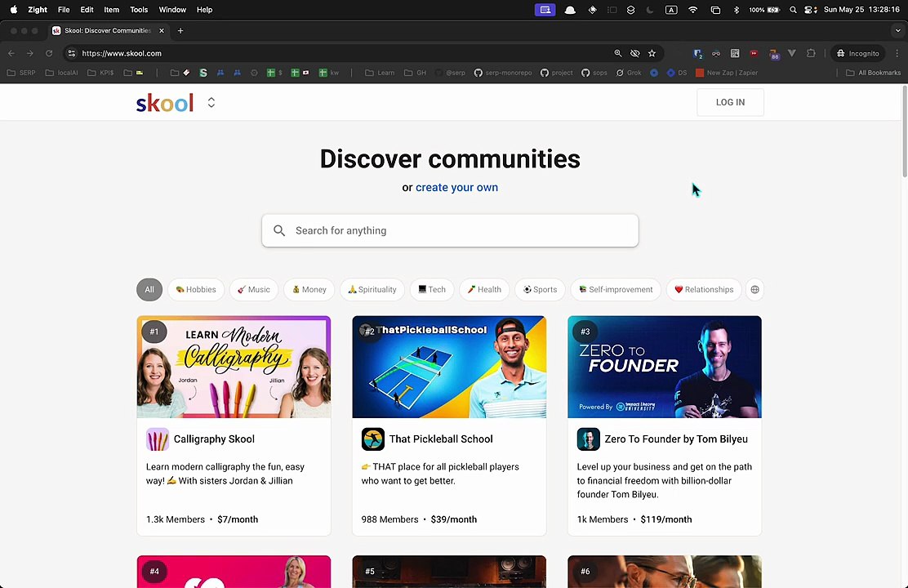This screenshot has width=908, height=588.
Task: Open the Tools menu
Action: pyautogui.click(x=139, y=10)
